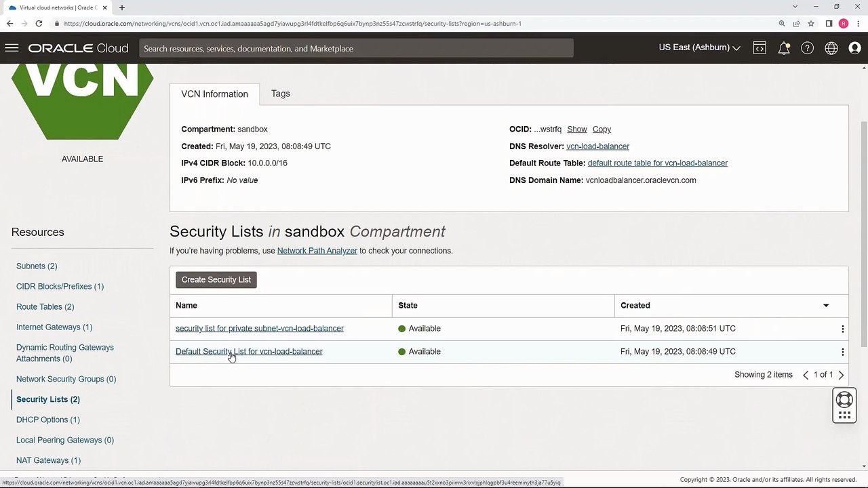Open Subnets (2) resource
The image size is (868, 488).
pos(37,266)
